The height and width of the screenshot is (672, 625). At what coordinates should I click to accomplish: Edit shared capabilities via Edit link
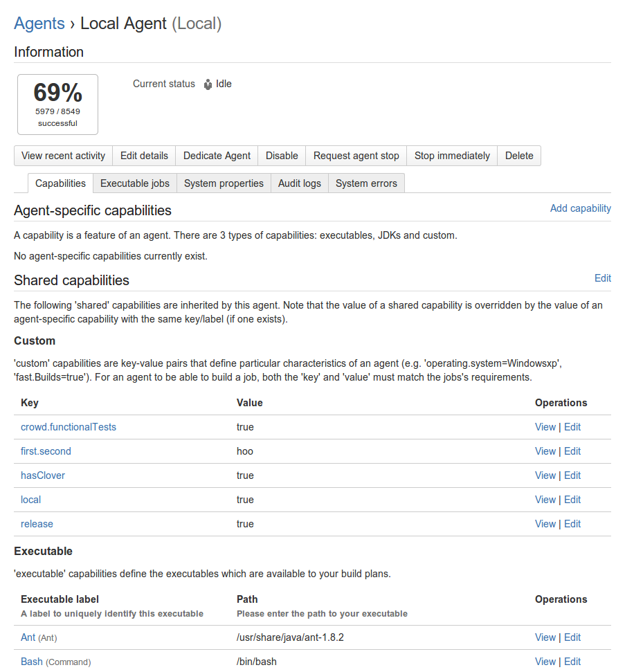(x=603, y=278)
